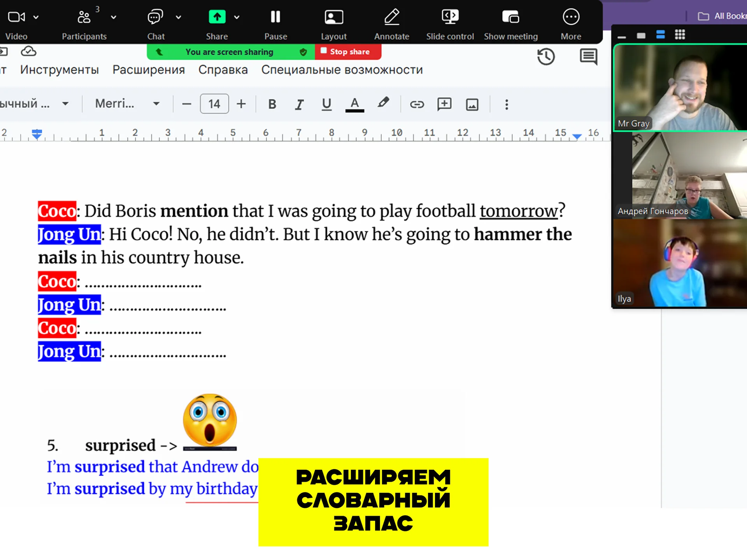Open the Расширения menu

(149, 70)
